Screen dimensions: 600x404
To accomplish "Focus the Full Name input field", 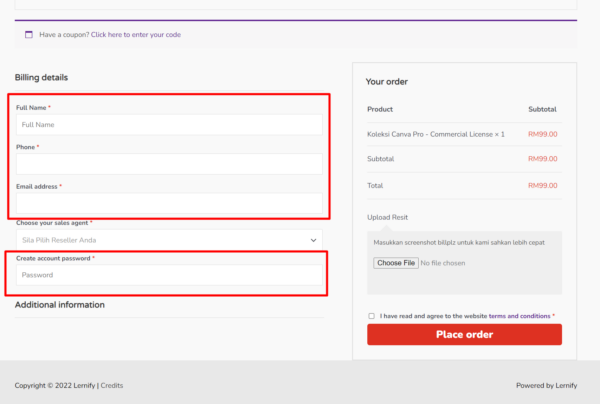I will tap(169, 125).
